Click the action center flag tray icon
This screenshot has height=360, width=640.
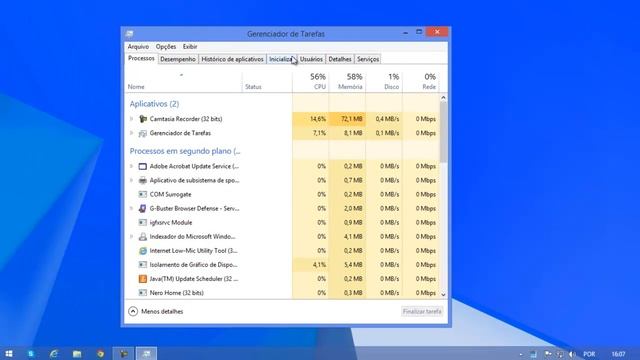pos(548,354)
